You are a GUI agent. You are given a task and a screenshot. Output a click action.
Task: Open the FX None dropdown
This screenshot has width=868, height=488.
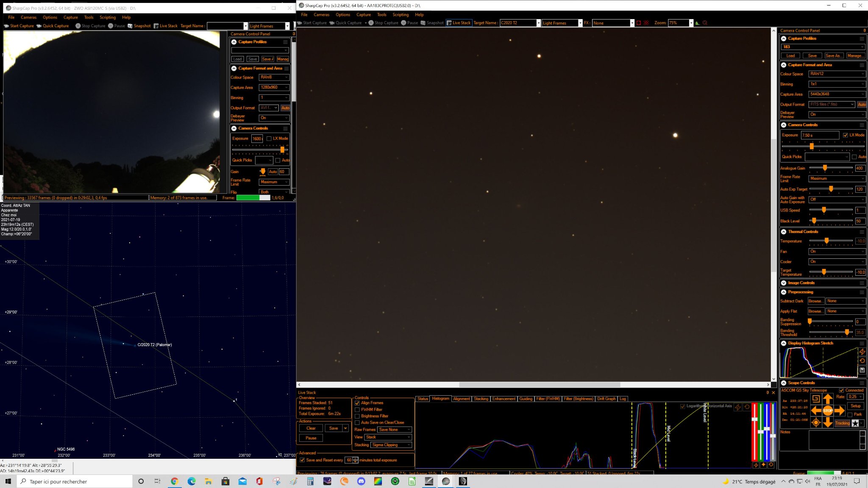click(613, 23)
